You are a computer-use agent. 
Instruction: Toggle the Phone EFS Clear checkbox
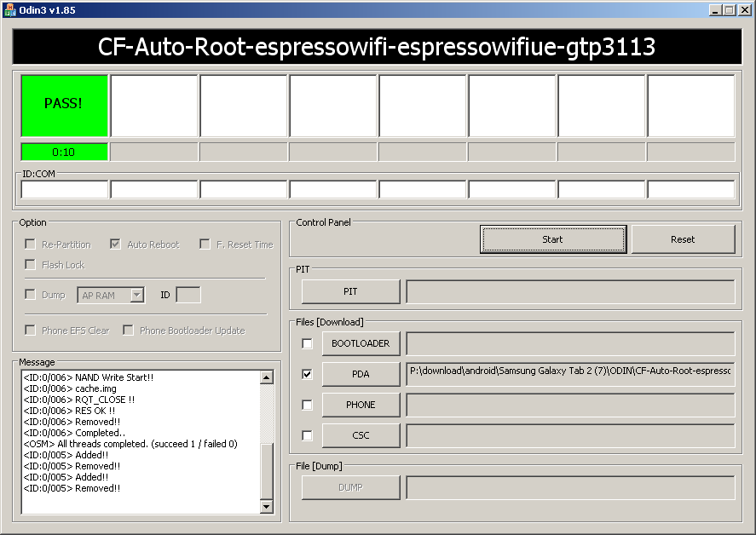tap(30, 331)
